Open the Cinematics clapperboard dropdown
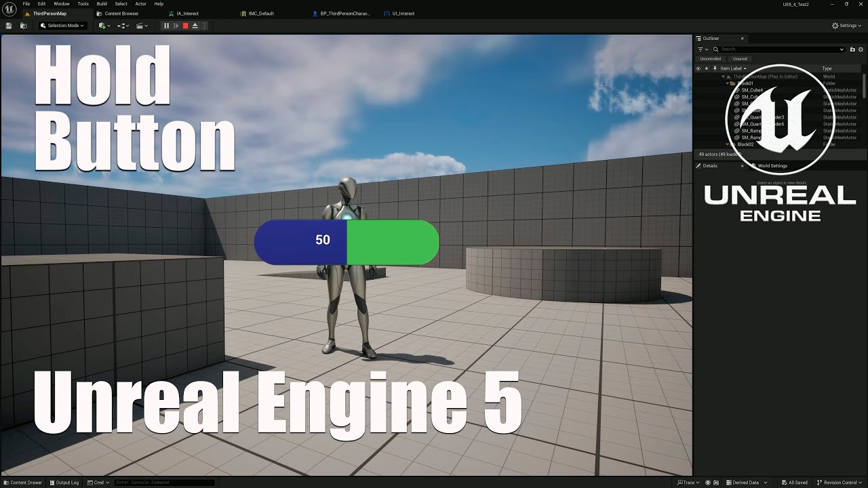868x488 pixels. [142, 26]
